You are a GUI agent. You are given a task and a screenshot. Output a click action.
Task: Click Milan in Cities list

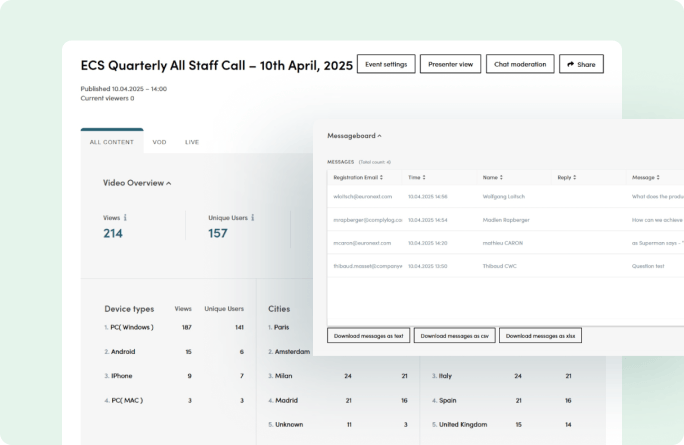pos(284,376)
